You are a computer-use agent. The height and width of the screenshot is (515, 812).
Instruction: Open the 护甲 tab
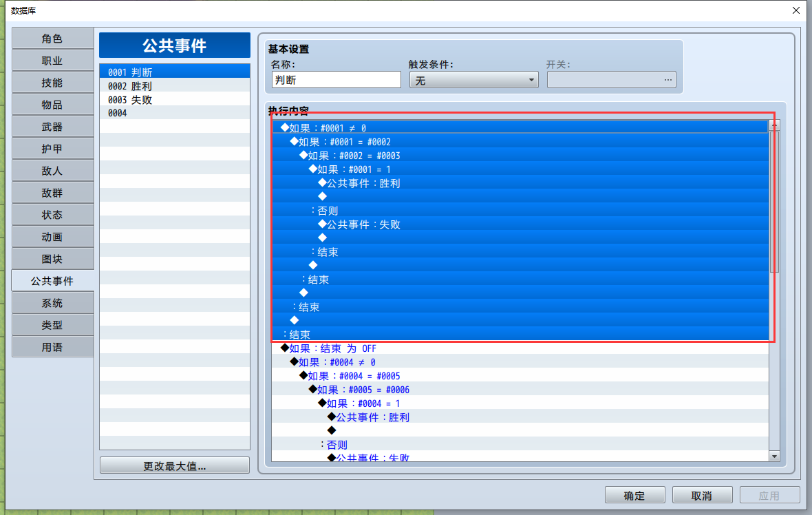[x=52, y=149]
